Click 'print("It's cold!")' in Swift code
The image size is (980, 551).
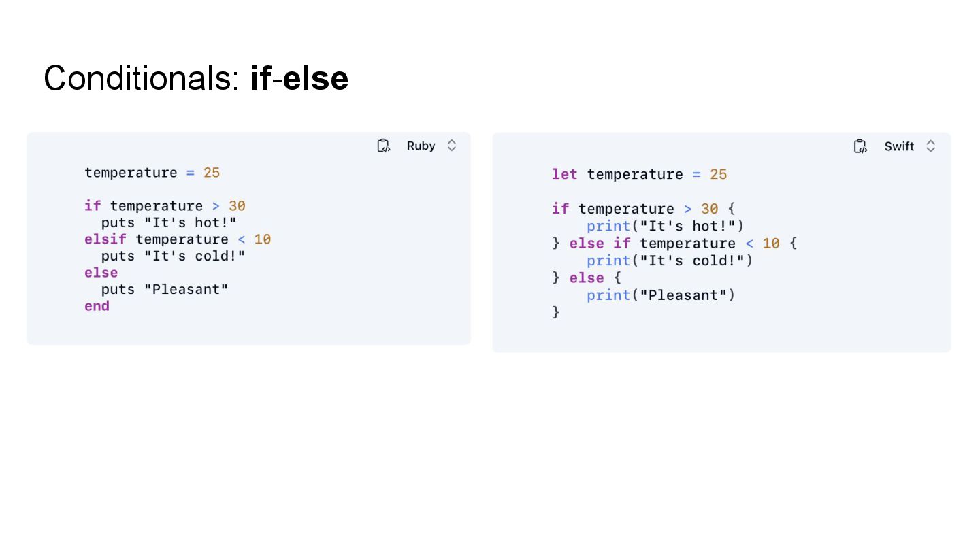(x=670, y=261)
